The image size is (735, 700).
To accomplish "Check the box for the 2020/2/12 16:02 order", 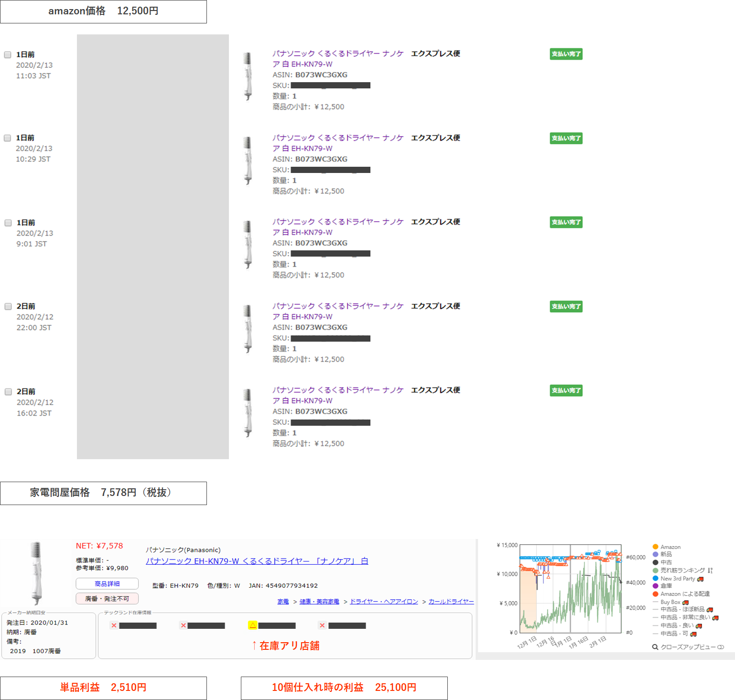I will 8,392.
